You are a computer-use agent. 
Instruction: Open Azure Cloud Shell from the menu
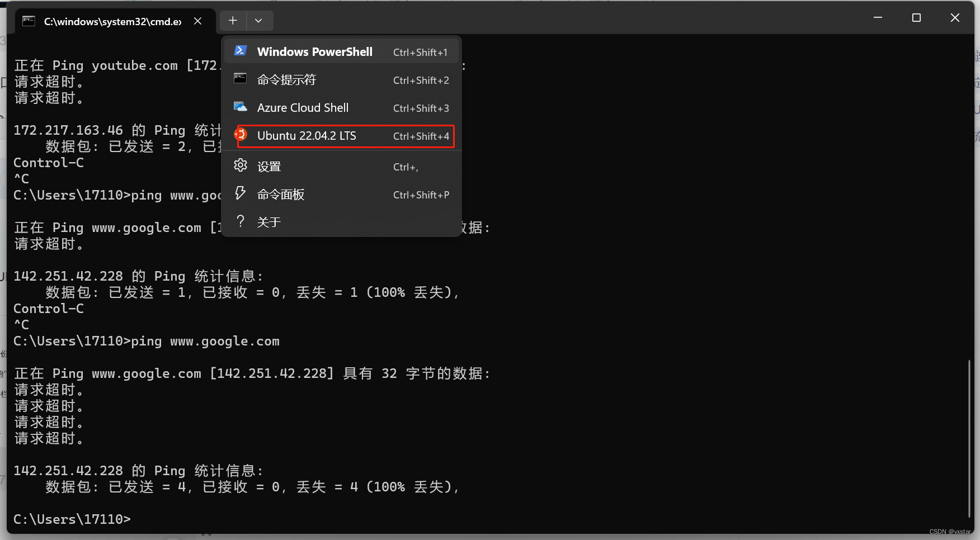(303, 107)
